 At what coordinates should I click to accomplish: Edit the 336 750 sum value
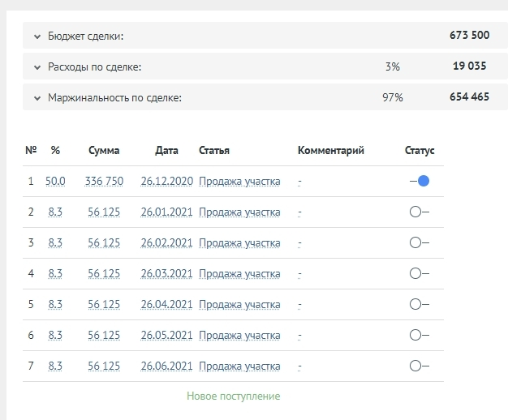pyautogui.click(x=104, y=181)
